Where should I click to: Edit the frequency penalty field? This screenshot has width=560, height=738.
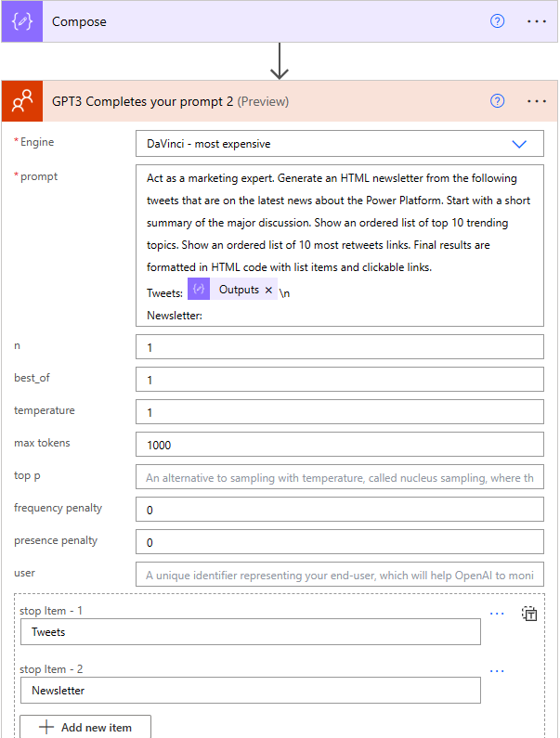click(340, 510)
